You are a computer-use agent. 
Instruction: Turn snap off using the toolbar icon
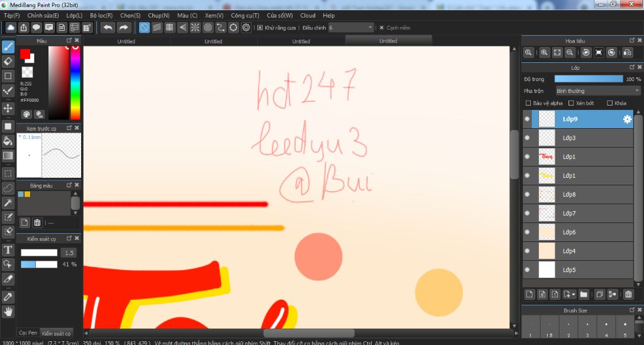click(x=144, y=28)
